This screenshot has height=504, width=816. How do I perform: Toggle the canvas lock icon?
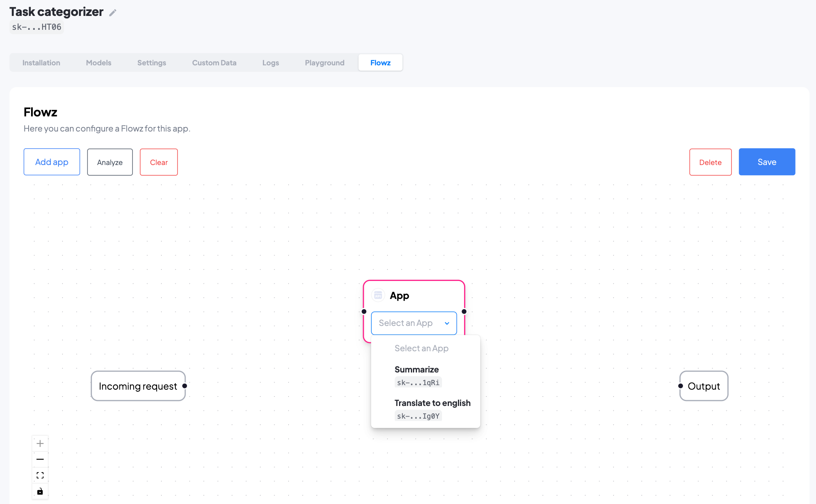(40, 491)
